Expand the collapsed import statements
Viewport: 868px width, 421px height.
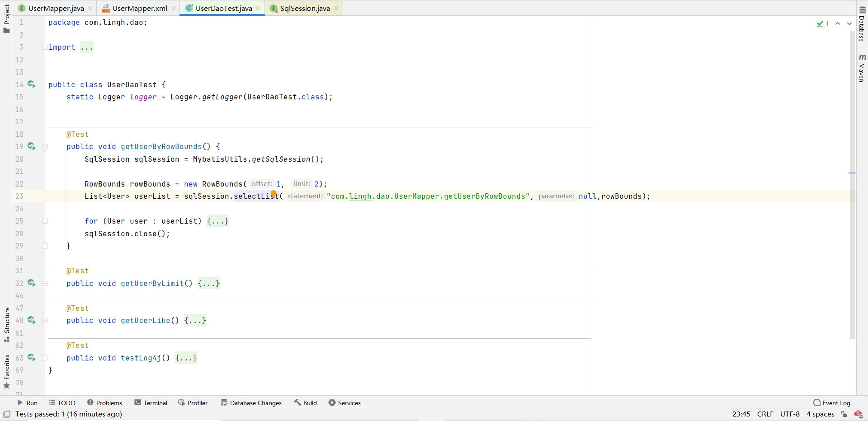point(45,47)
